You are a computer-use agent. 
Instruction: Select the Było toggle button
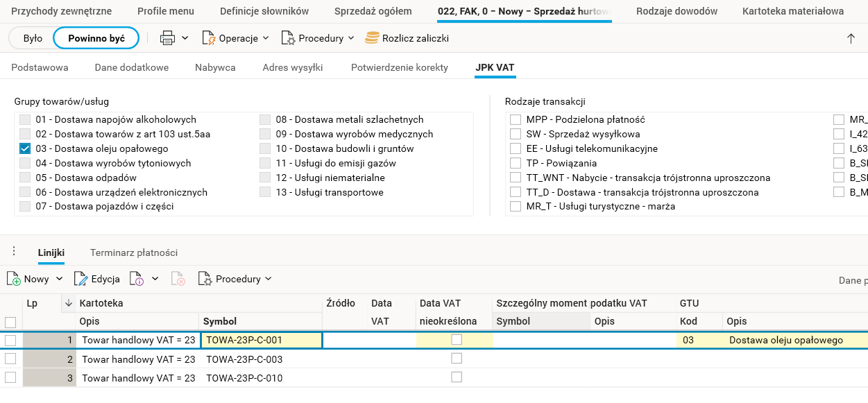33,38
